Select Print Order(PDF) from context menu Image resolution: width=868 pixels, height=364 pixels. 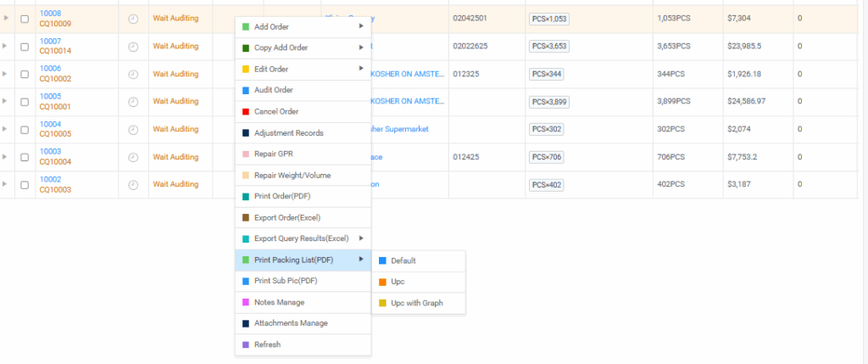coord(281,197)
